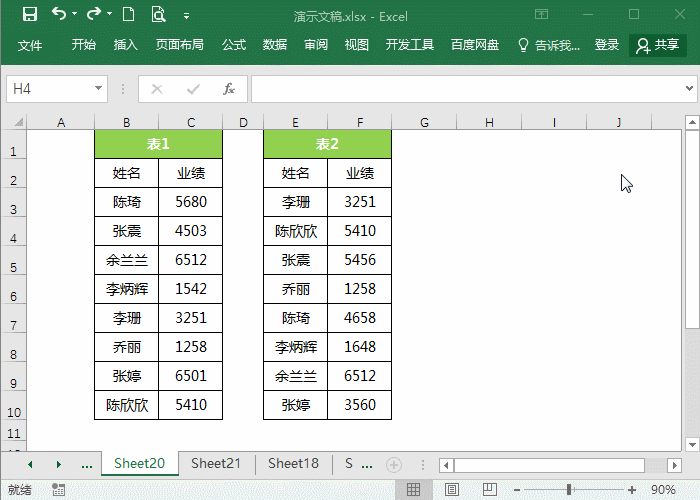Viewport: 700px width, 500px height.
Task: Click the Redo arrow icon
Action: coord(94,14)
